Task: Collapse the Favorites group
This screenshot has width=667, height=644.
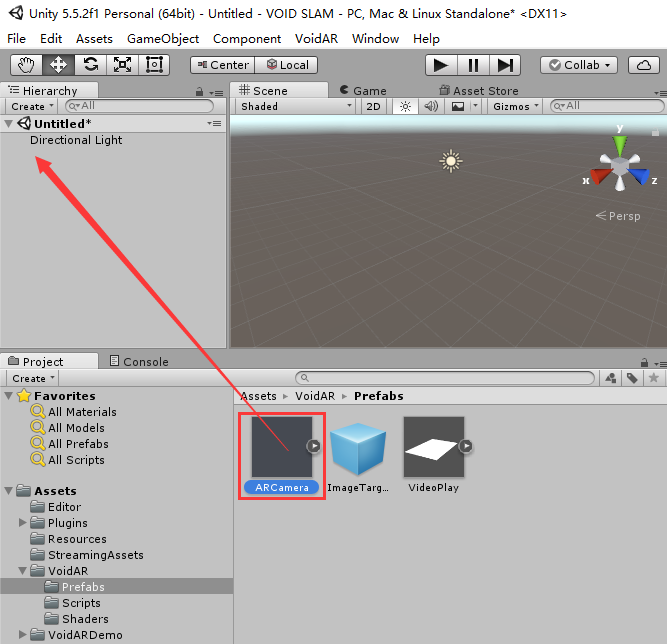Action: coord(8,396)
